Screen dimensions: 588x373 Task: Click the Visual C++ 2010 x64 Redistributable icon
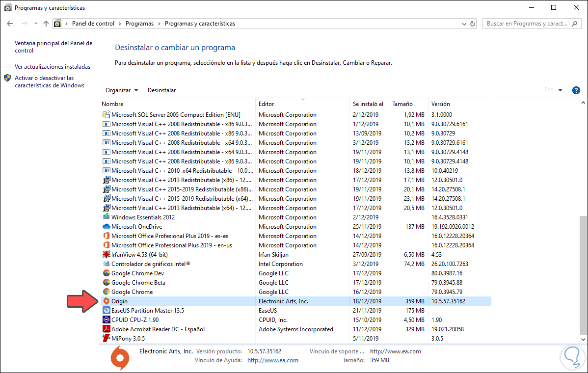[107, 171]
